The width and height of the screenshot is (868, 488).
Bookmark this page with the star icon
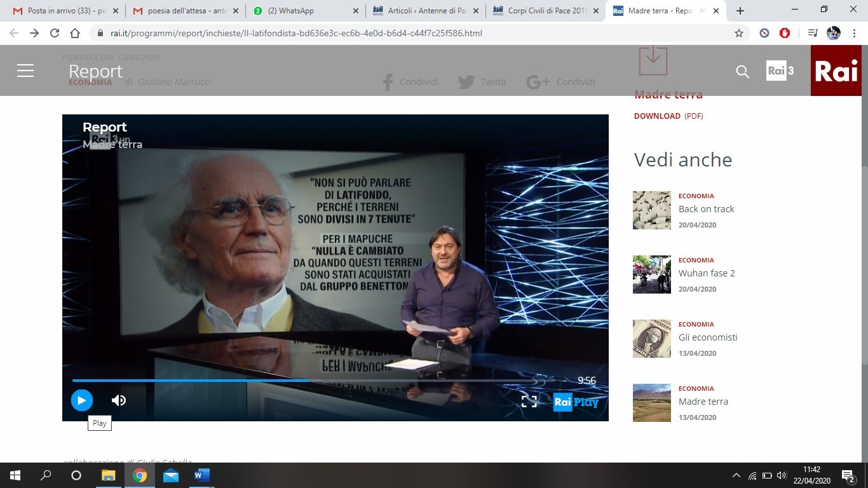738,33
